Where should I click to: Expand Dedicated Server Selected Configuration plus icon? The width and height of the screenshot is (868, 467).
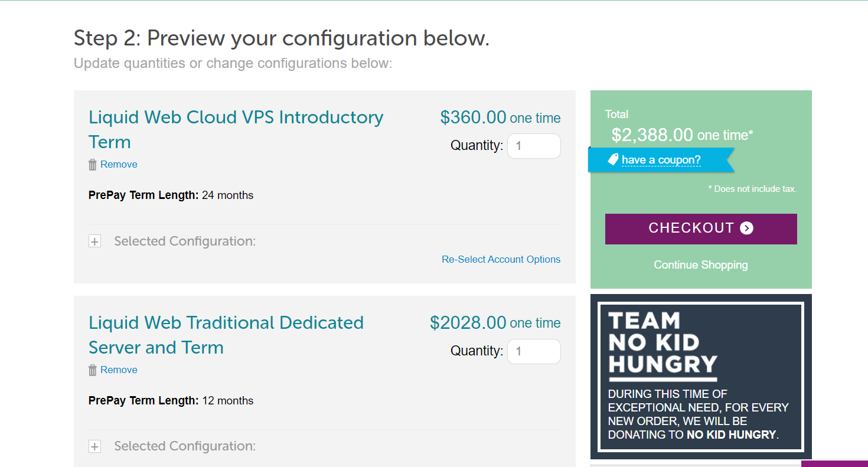(x=94, y=447)
